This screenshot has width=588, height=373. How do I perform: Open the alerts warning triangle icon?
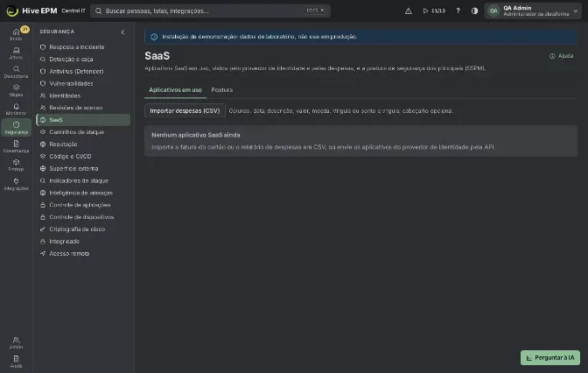coord(409,11)
